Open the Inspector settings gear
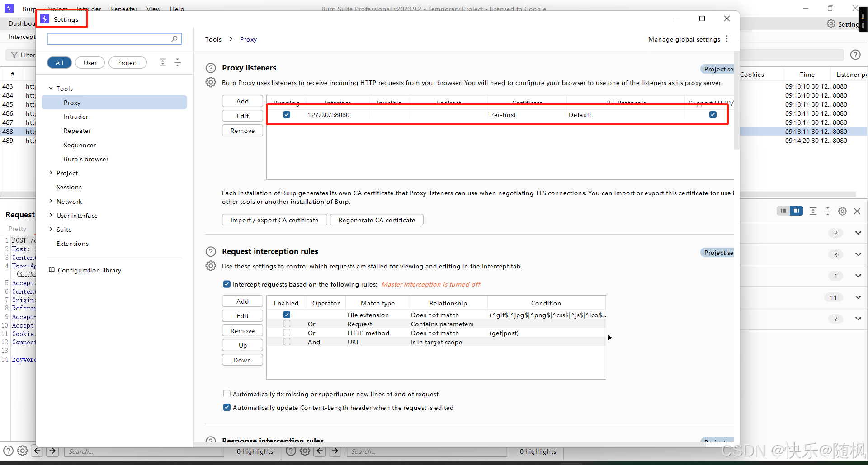This screenshot has height=465, width=868. [842, 211]
